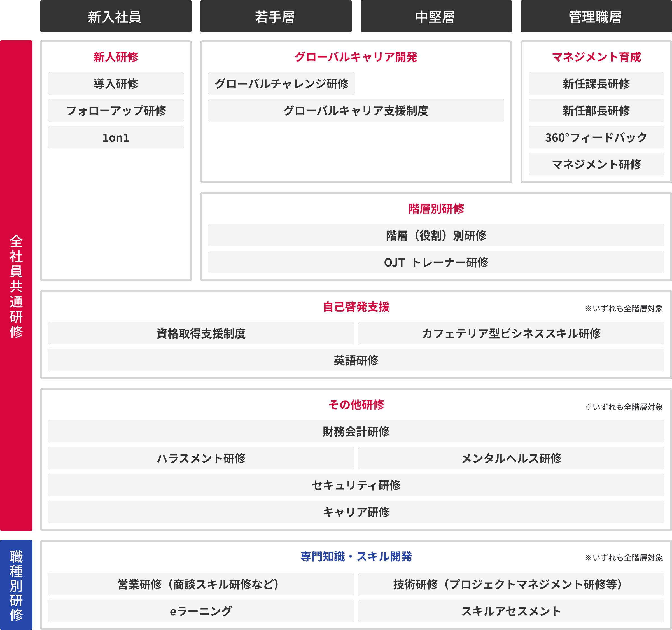Image resolution: width=672 pixels, height=630 pixels.
Task: Select the マネジメント研修 box
Action: click(596, 164)
